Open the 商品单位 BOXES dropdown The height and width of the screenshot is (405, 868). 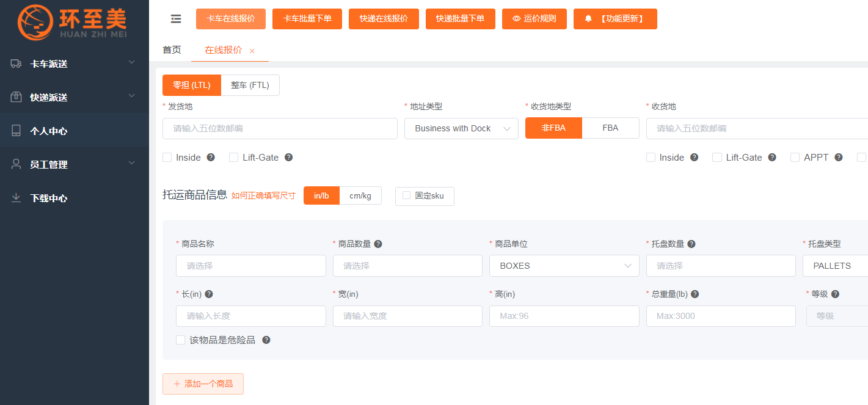(x=564, y=266)
